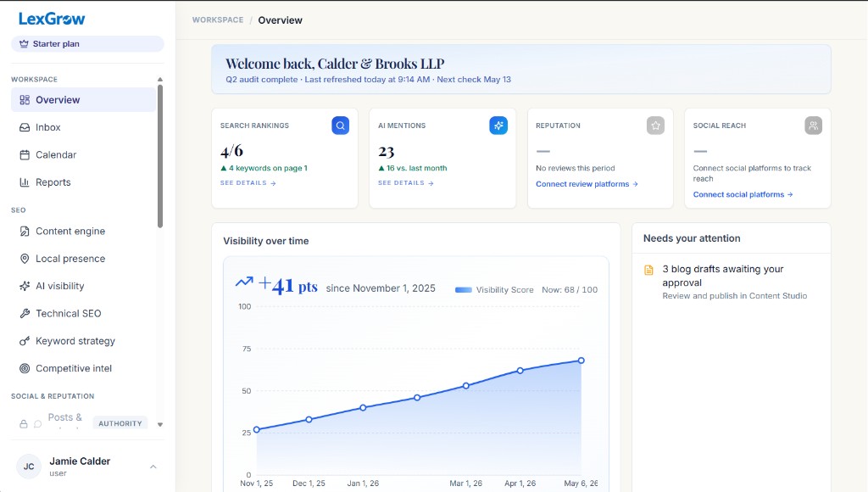Viewport: 868px width, 492px height.
Task: Click the Nov 1 data point on chart
Action: coord(256,430)
